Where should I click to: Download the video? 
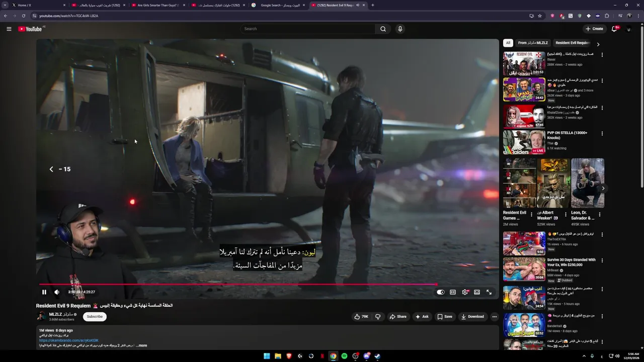[x=472, y=317]
